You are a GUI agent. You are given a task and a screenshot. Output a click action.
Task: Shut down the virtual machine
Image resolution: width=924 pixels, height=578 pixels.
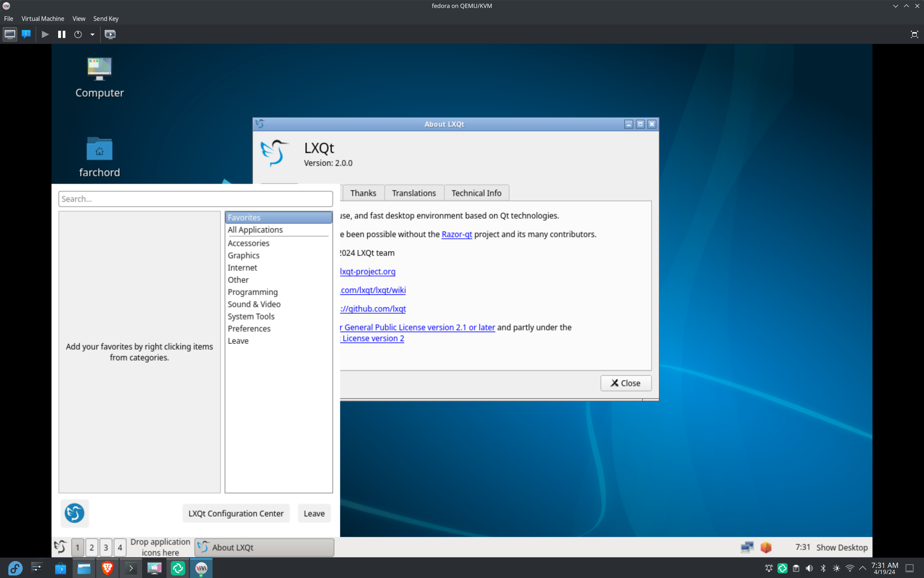point(78,34)
